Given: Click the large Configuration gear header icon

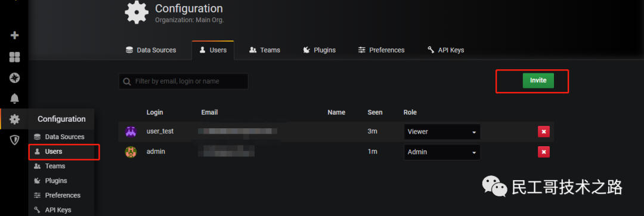Looking at the screenshot, I should click(x=137, y=12).
